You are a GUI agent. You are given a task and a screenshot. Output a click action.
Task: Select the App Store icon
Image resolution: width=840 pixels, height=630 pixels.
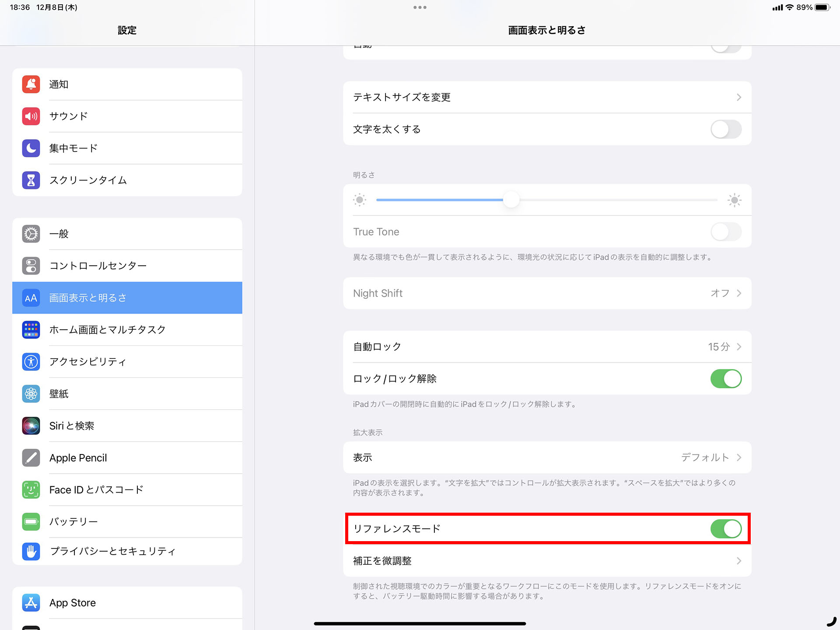click(31, 602)
